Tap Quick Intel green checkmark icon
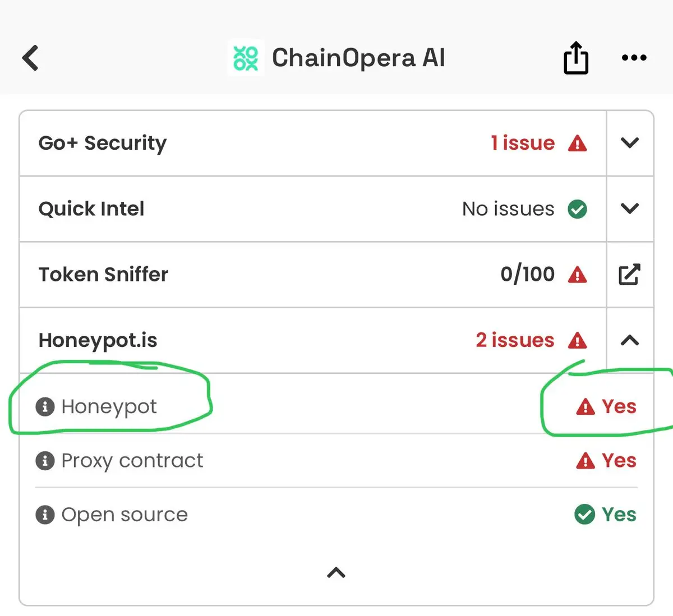The image size is (673, 616). (577, 209)
